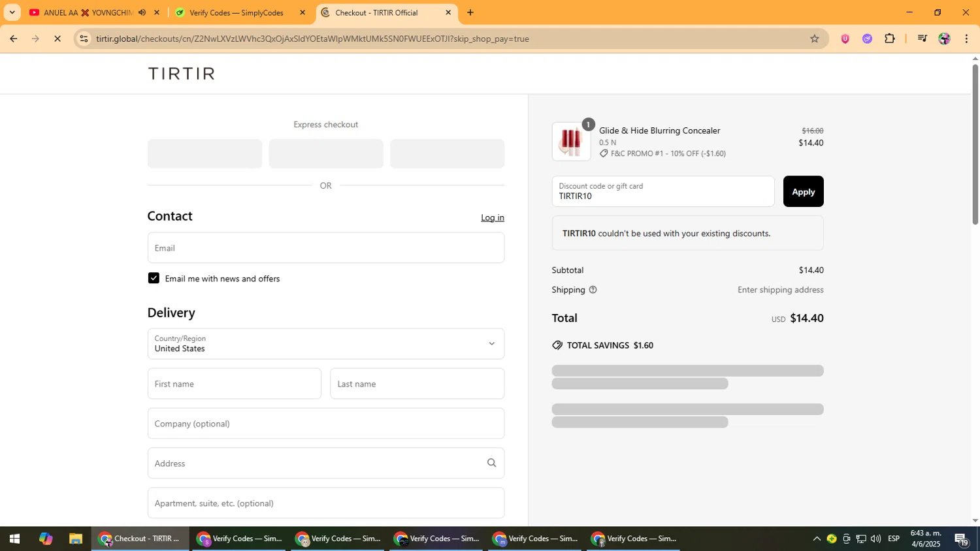
Task: Click the TIRTIR logo
Action: point(181,73)
